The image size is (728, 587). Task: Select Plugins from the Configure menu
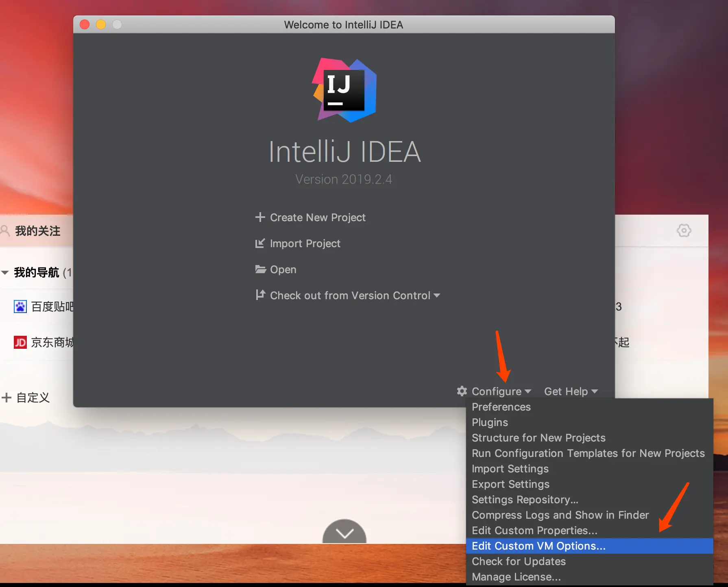tap(590, 422)
